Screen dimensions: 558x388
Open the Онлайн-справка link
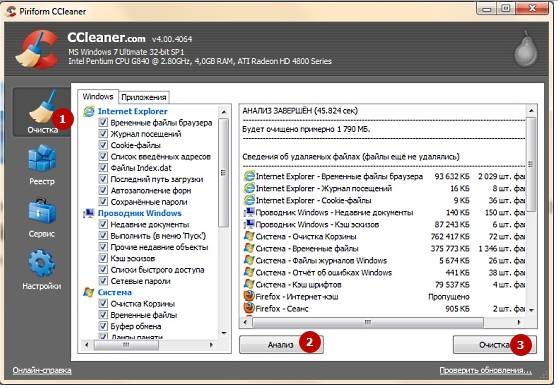[42, 371]
